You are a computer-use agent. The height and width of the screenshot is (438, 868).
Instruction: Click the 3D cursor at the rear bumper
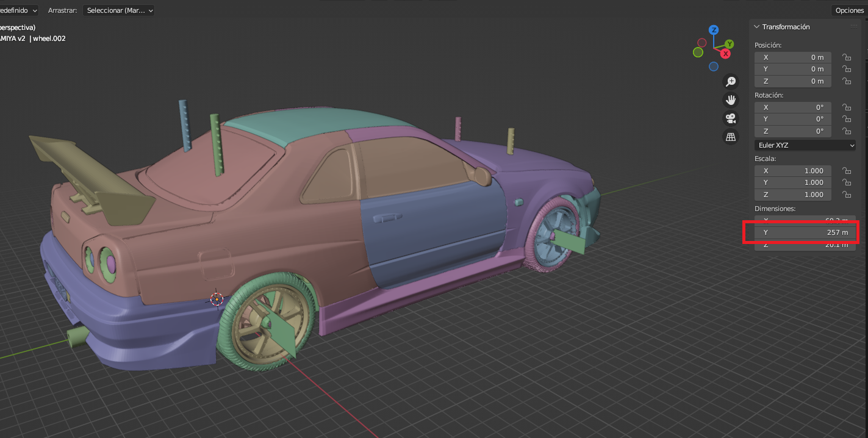coord(217,299)
